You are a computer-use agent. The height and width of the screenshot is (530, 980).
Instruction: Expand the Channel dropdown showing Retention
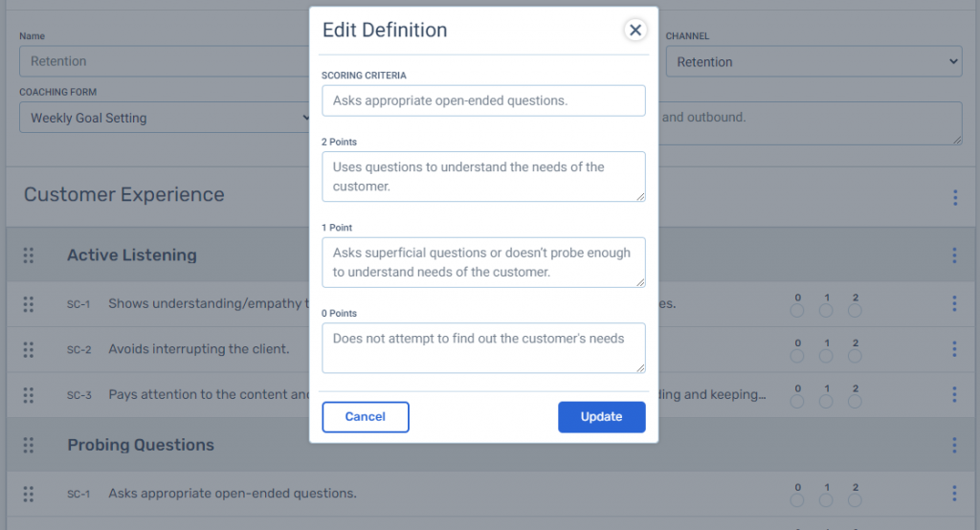(813, 62)
